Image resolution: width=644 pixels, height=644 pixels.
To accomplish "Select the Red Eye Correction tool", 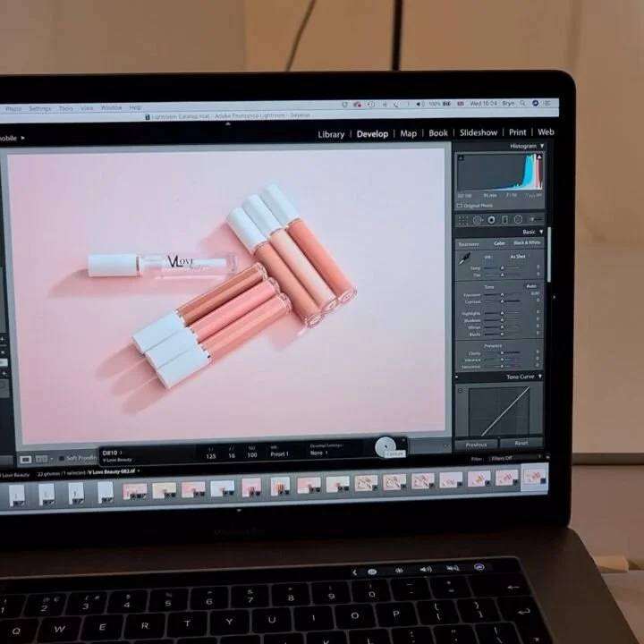I will point(491,220).
